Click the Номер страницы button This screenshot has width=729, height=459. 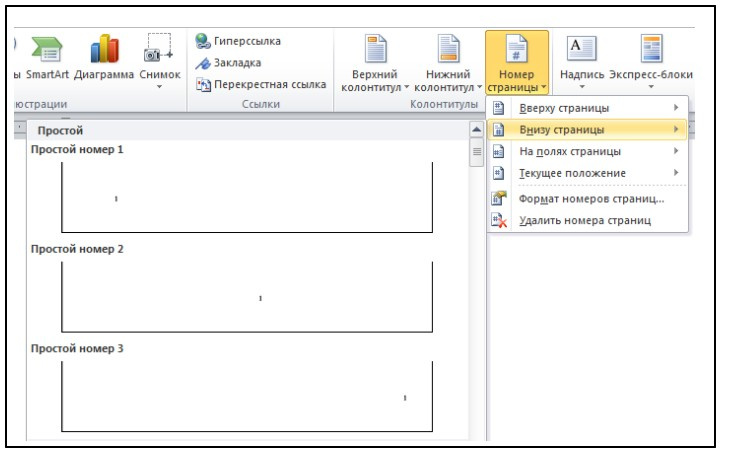tap(516, 60)
